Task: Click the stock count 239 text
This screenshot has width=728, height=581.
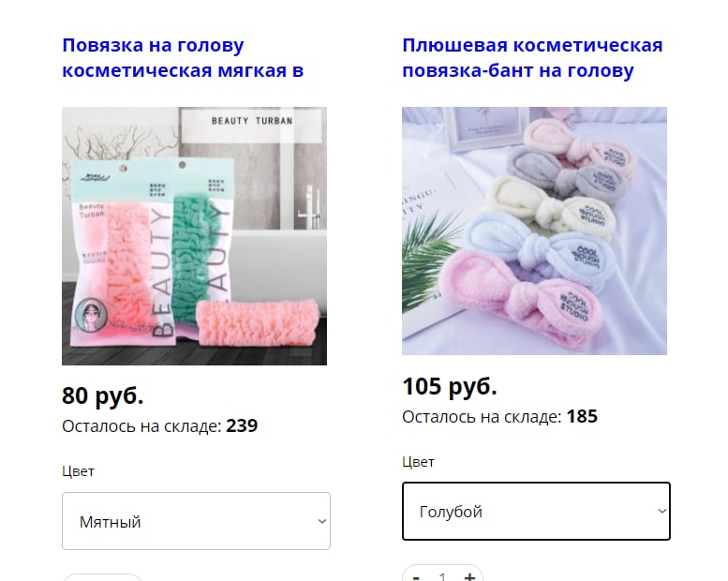Action: pyautogui.click(x=242, y=425)
